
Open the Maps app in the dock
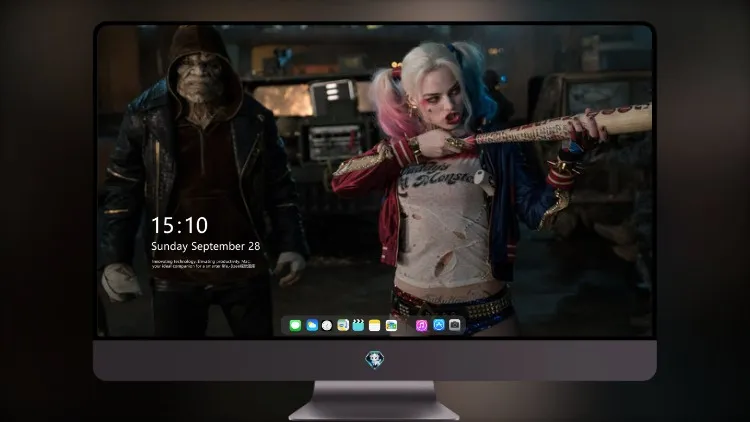pos(343,326)
